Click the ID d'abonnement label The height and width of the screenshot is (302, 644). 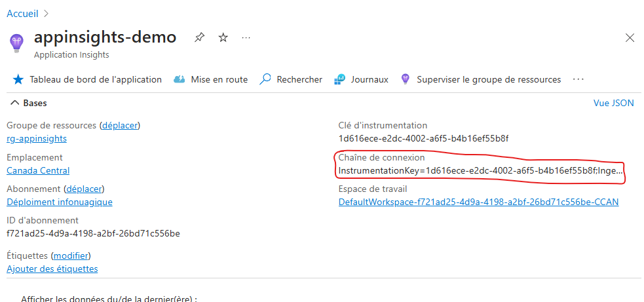point(43,220)
